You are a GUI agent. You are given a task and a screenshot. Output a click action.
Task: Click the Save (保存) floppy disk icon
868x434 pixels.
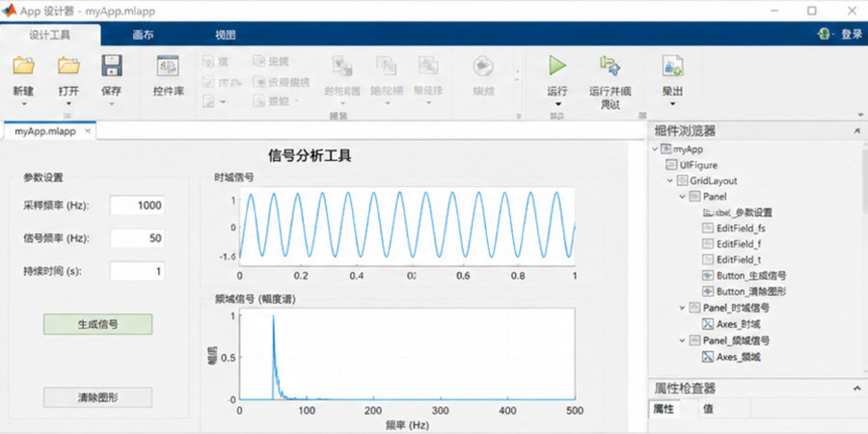[111, 66]
